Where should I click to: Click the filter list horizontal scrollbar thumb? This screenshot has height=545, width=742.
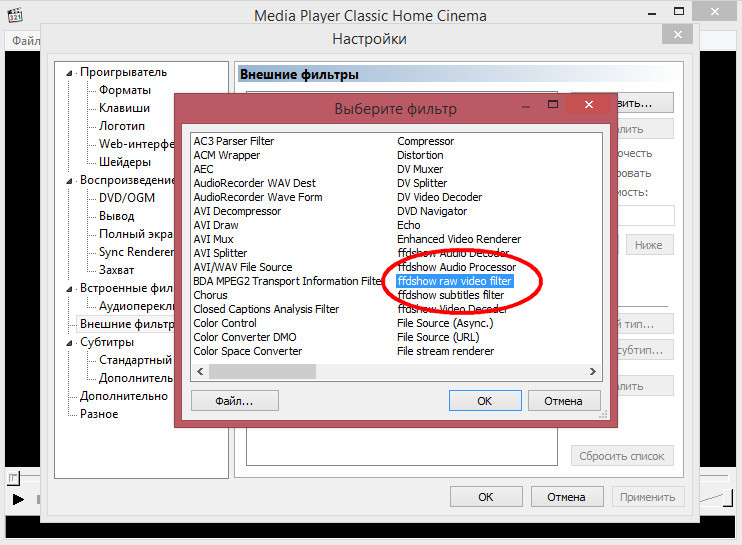[x=263, y=371]
